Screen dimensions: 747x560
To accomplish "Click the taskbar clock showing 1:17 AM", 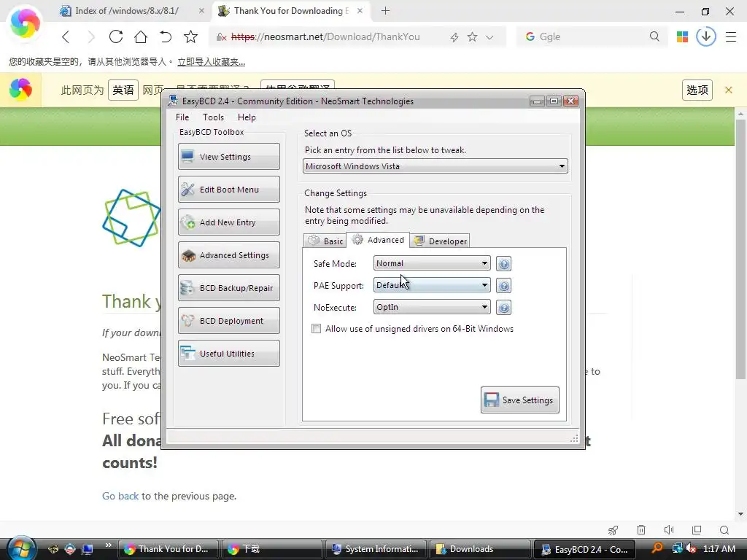I will click(719, 549).
